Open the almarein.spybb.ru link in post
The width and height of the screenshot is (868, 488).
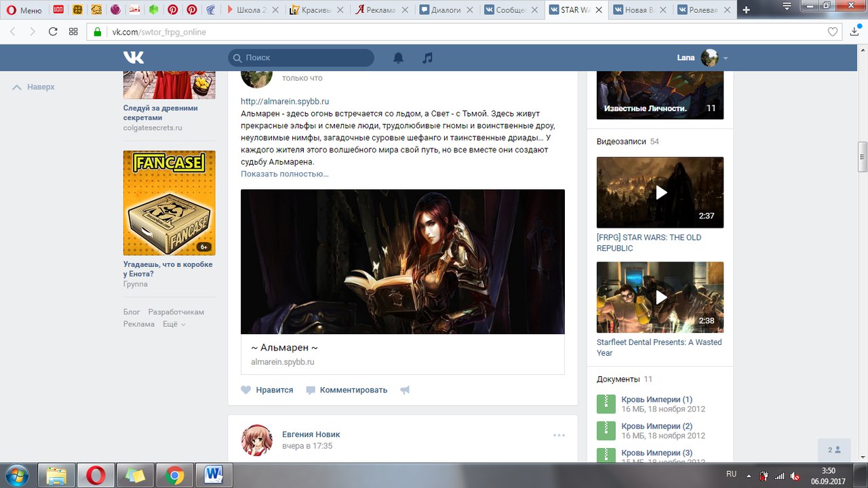[x=285, y=101]
